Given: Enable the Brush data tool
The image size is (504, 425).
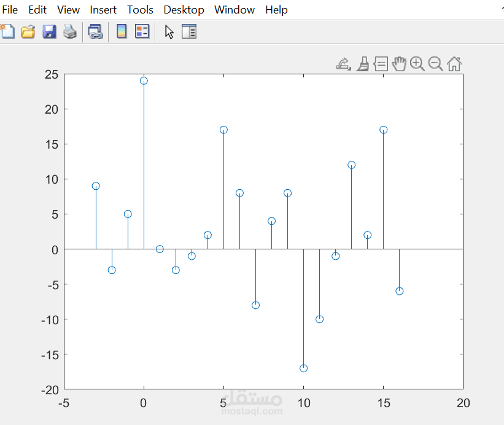Looking at the screenshot, I should coord(363,64).
